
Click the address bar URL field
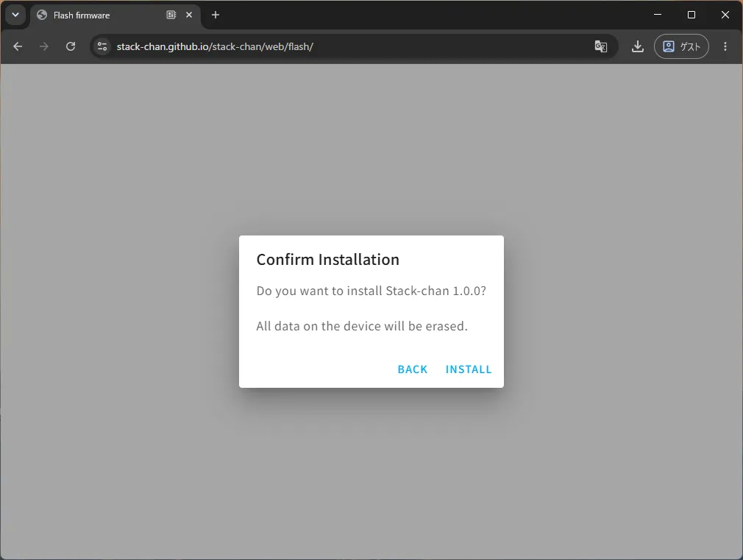[x=352, y=46]
